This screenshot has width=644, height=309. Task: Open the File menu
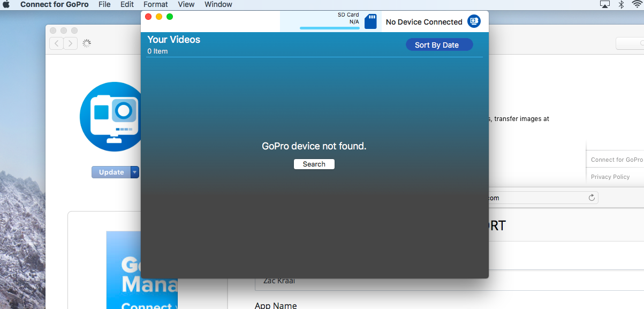click(x=104, y=4)
